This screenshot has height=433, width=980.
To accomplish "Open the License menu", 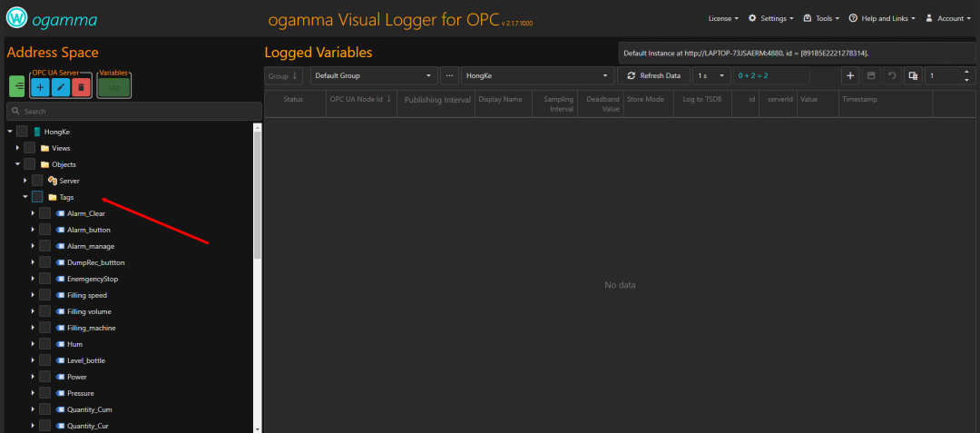I will pyautogui.click(x=723, y=19).
